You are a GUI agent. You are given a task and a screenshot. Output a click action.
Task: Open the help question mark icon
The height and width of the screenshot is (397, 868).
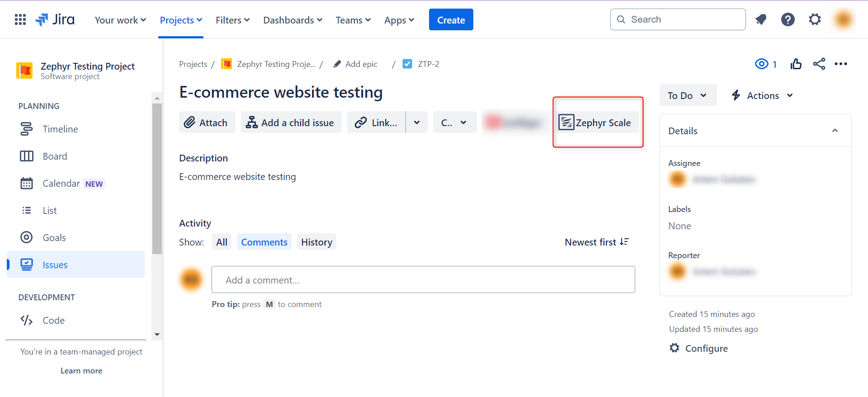788,19
